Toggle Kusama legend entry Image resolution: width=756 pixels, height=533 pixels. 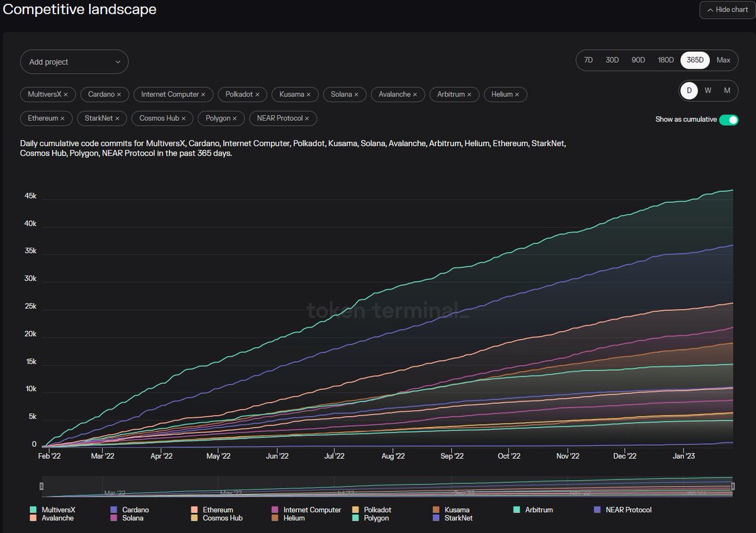click(x=451, y=510)
